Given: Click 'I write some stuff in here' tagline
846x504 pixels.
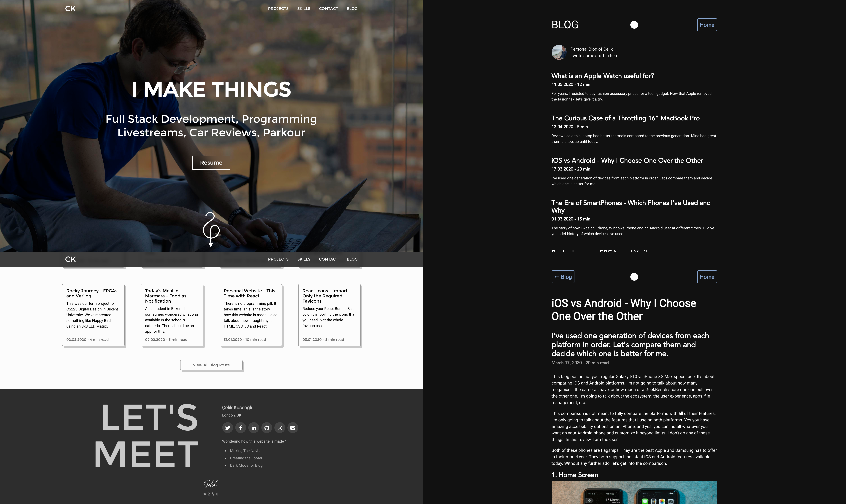Looking at the screenshot, I should [x=594, y=56].
